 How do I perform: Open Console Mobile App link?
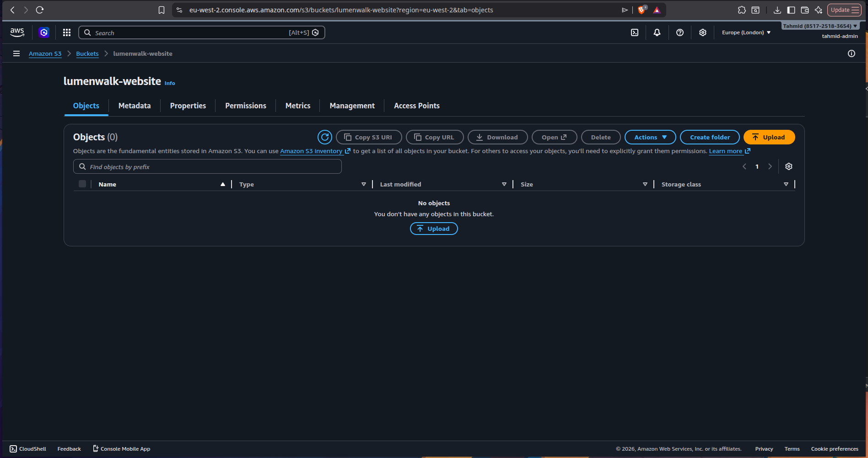click(121, 449)
